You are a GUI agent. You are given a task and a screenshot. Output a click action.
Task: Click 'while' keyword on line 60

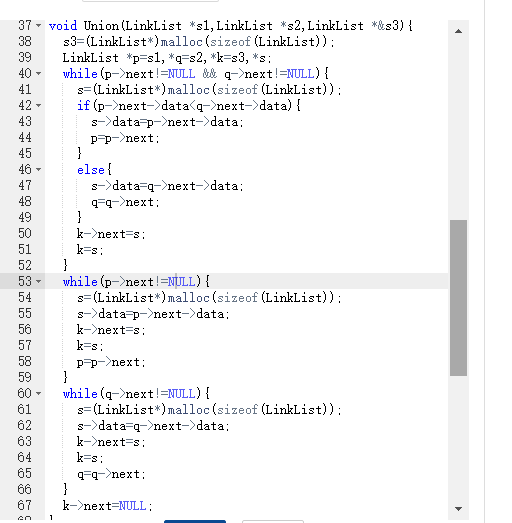(x=80, y=394)
